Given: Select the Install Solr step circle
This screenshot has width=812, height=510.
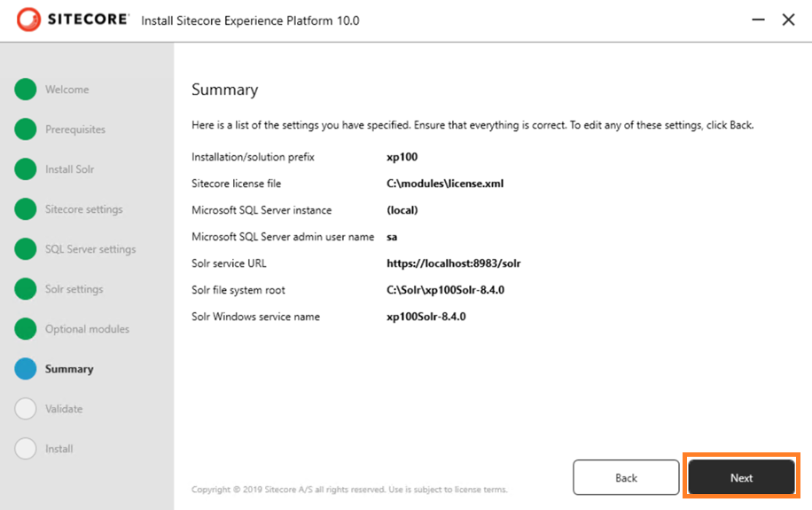Looking at the screenshot, I should (x=26, y=169).
